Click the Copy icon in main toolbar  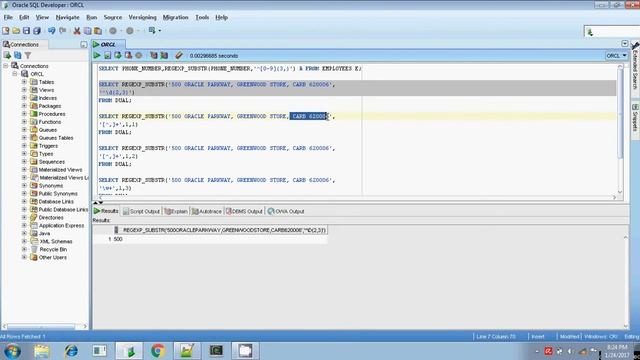[87, 31]
